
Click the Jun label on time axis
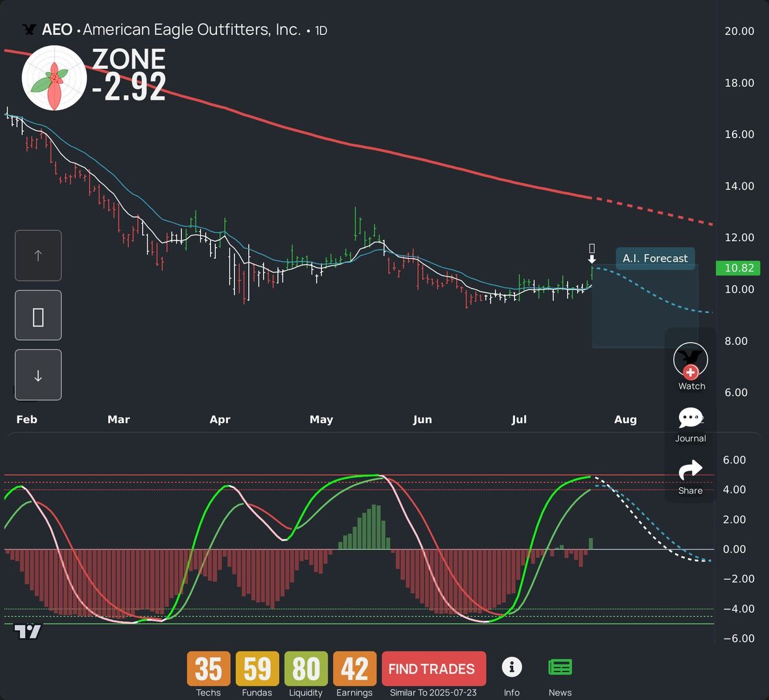pyautogui.click(x=422, y=419)
